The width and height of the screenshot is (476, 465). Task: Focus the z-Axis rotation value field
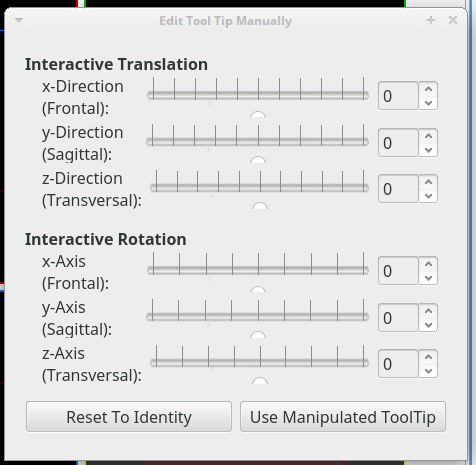point(398,364)
